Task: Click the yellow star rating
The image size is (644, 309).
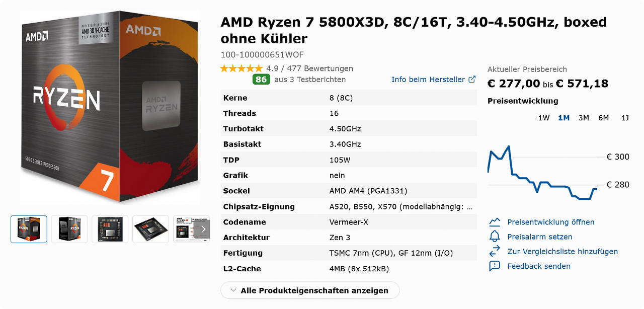Action: coord(242,68)
